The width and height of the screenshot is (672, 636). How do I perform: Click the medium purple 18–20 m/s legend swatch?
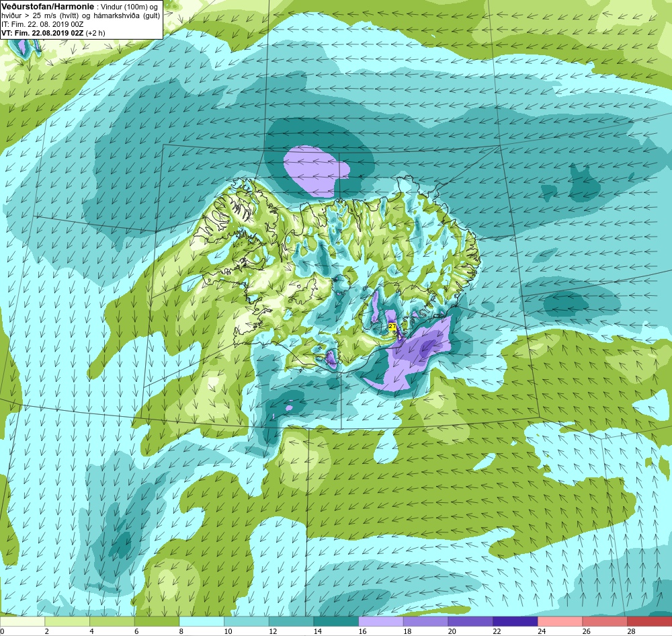(425, 621)
